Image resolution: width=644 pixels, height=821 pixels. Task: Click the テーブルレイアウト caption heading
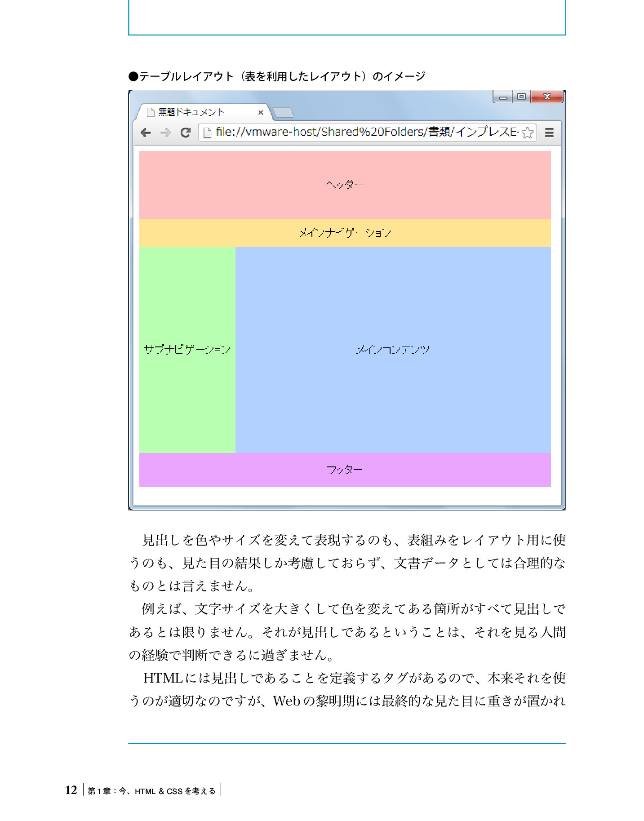pyautogui.click(x=277, y=76)
